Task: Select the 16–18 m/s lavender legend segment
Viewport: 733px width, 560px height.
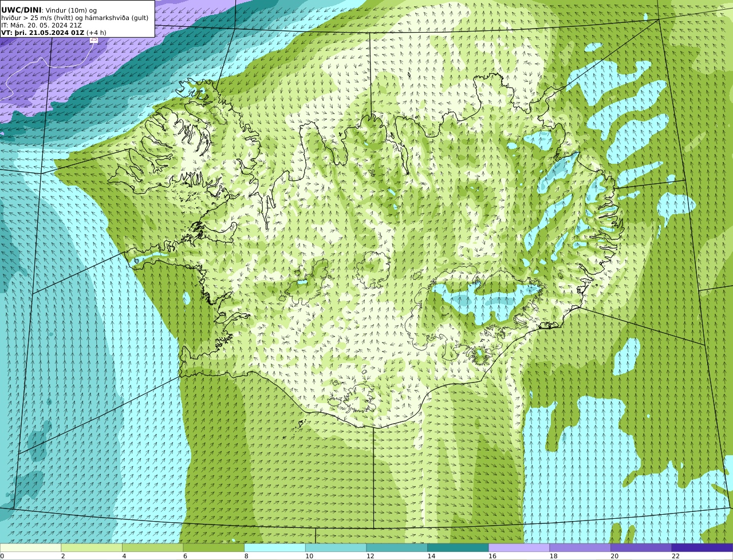Action: 519,547
